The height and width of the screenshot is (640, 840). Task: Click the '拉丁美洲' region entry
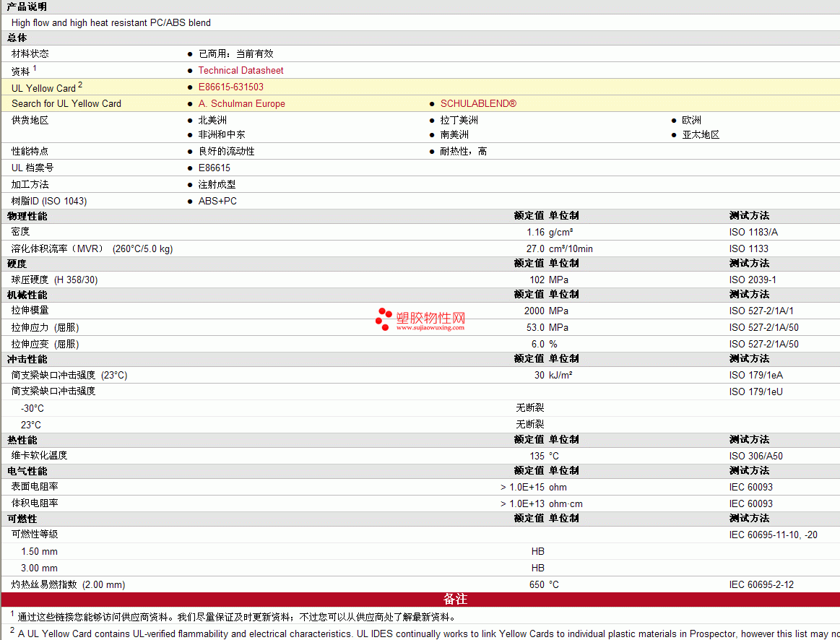(x=459, y=120)
